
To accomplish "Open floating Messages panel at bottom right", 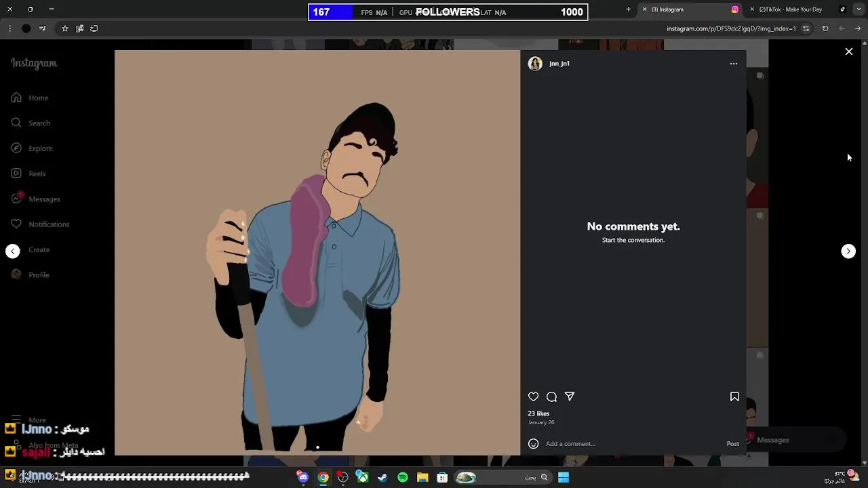I will (796, 440).
